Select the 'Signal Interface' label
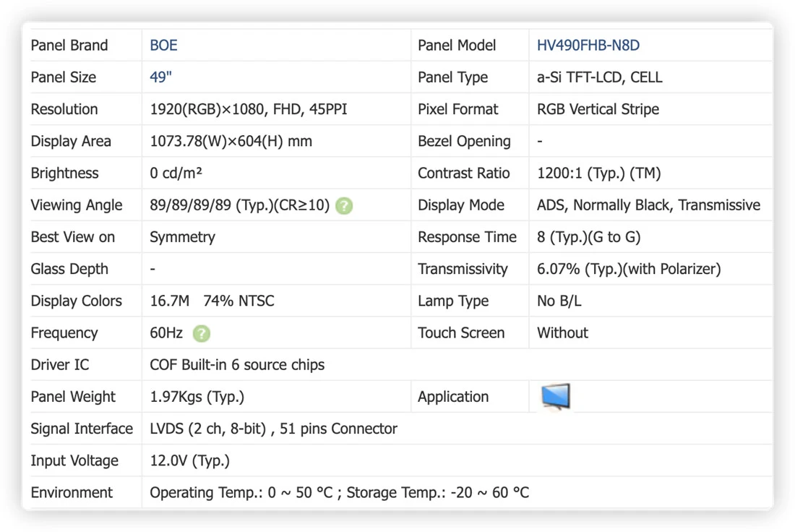Viewport: 795px width, 532px height. pyautogui.click(x=82, y=429)
